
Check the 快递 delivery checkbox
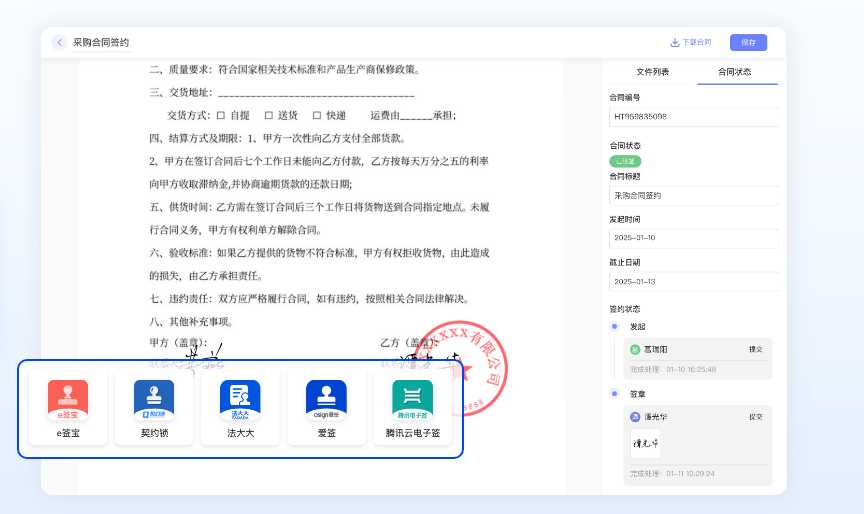click(x=317, y=116)
